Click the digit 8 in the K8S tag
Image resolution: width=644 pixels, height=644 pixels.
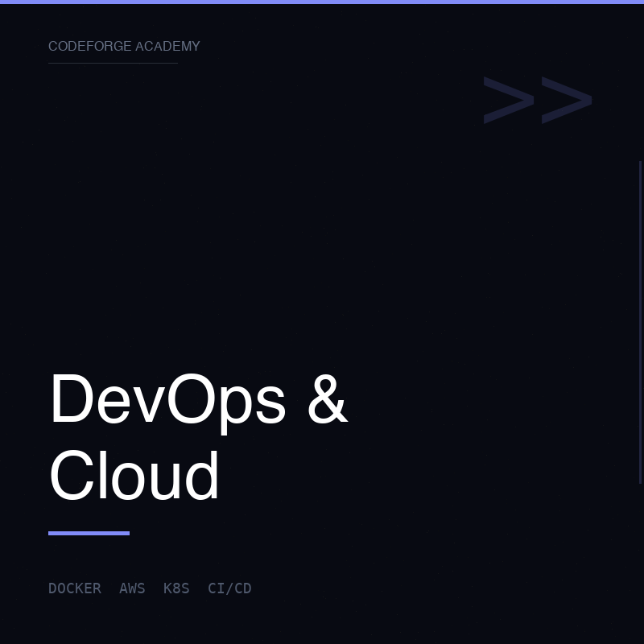(x=176, y=588)
